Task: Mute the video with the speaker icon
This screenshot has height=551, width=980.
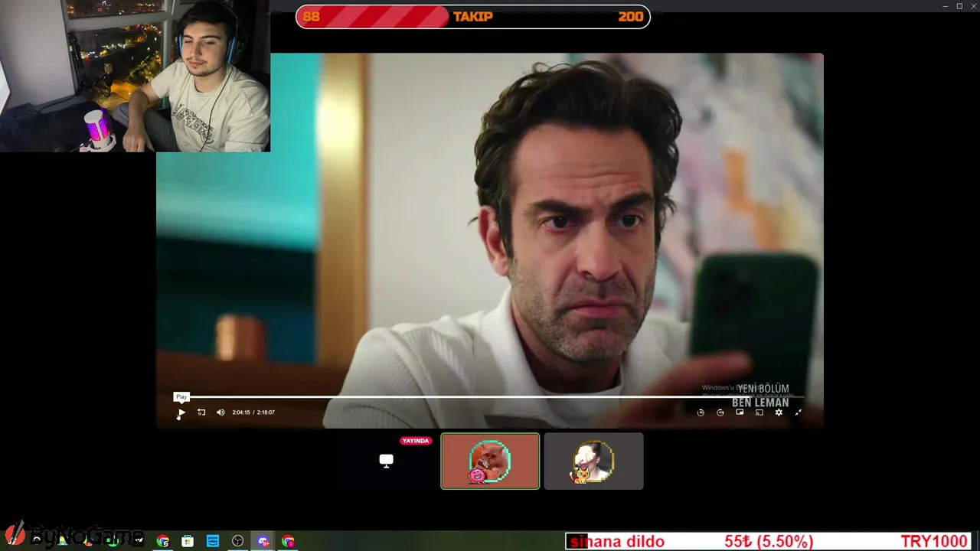Action: pos(220,412)
